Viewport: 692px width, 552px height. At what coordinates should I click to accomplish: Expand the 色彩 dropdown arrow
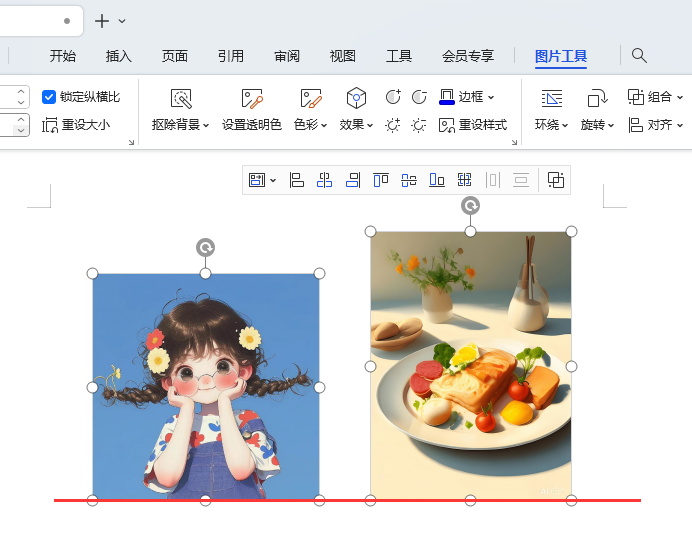pyautogui.click(x=324, y=126)
